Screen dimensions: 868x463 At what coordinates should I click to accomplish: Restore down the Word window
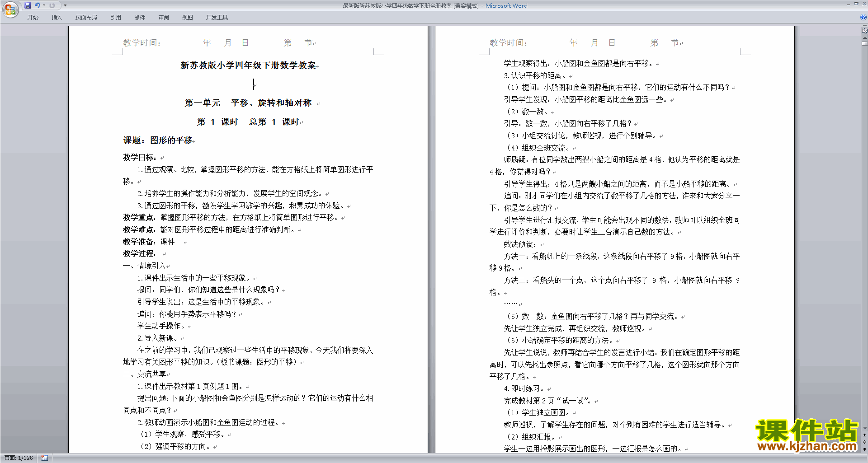click(x=856, y=4)
